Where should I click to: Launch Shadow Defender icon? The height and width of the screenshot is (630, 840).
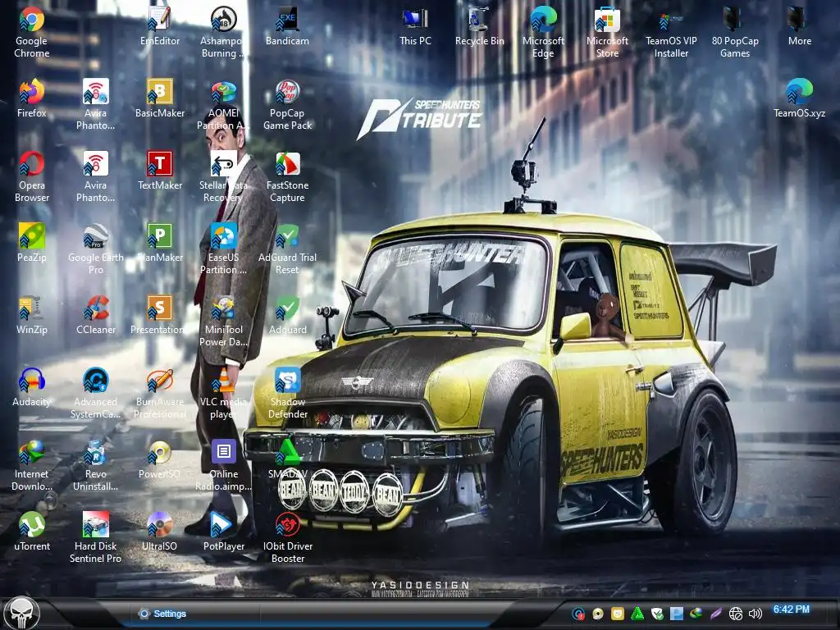(x=287, y=393)
